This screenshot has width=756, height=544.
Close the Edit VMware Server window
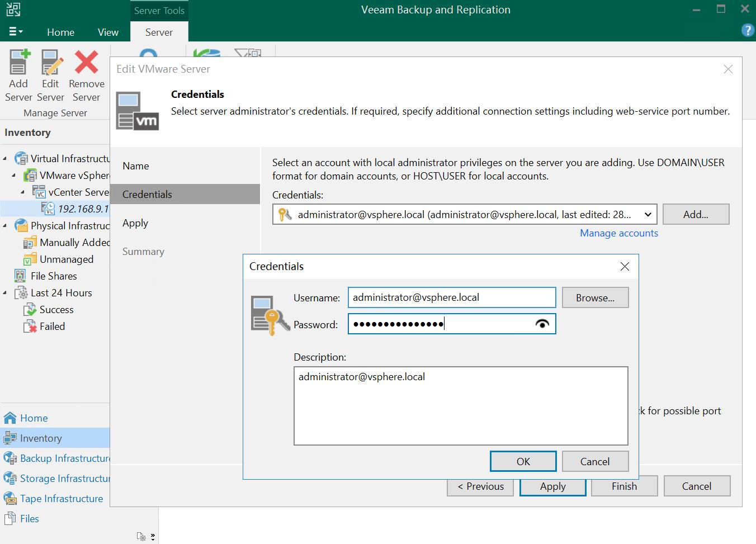728,69
